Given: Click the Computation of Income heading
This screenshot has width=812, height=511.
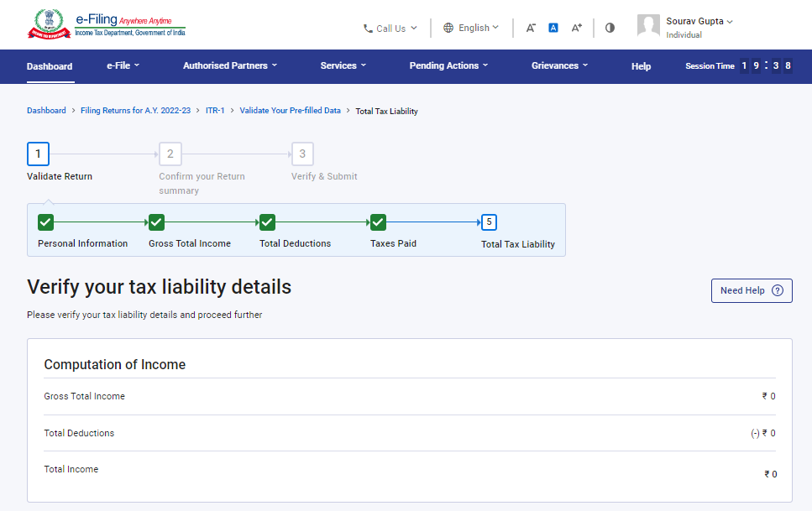Looking at the screenshot, I should coord(114,364).
